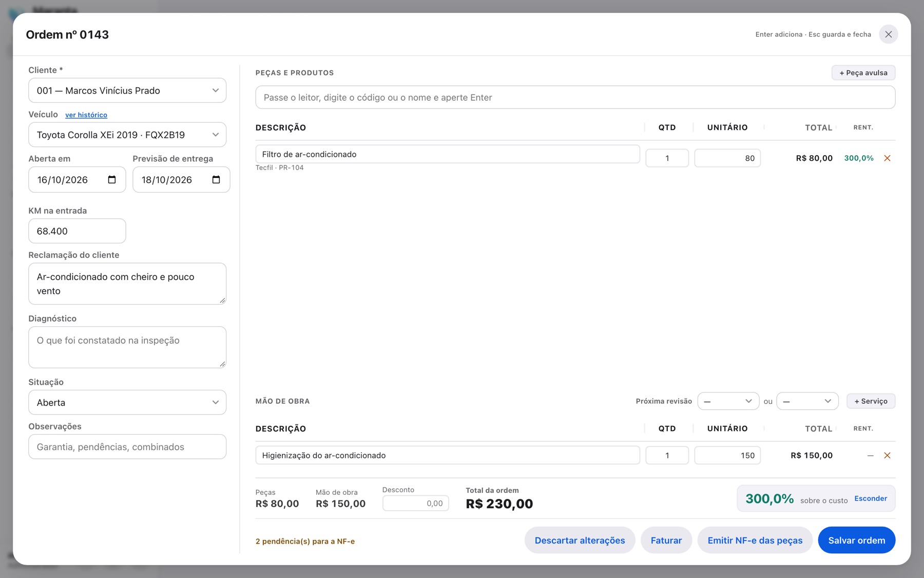Screen dimensions: 924x578
Task: Click the Observações field
Action: tap(127, 447)
